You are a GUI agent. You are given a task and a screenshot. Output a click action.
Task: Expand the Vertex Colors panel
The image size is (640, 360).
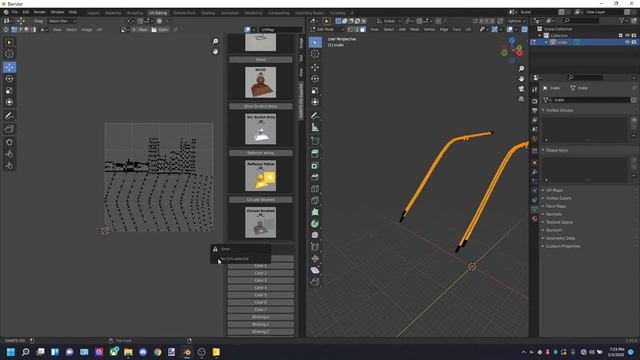click(558, 198)
